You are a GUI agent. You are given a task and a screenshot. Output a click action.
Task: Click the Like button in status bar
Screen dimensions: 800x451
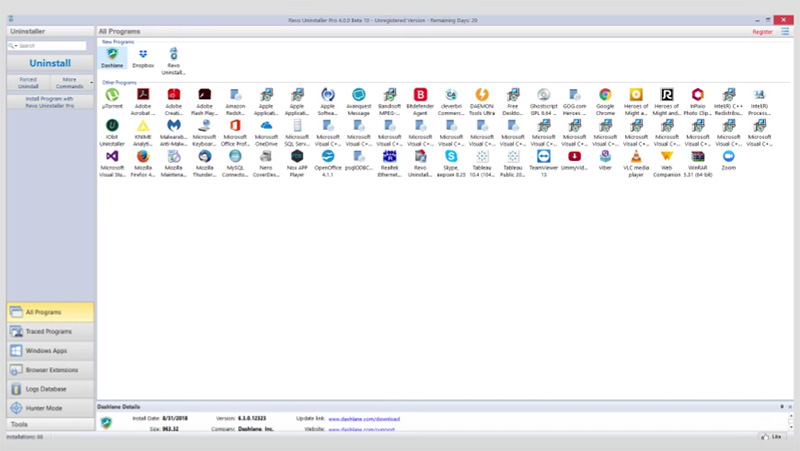pyautogui.click(x=771, y=437)
